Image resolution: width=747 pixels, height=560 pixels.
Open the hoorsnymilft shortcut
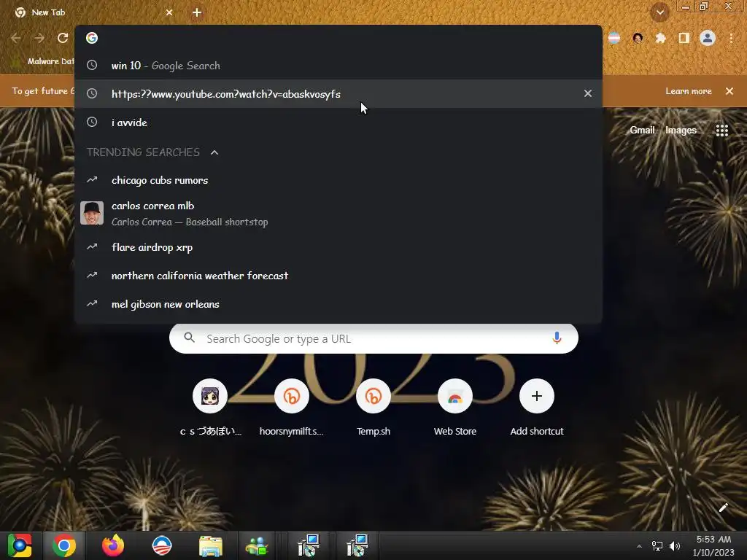[292, 396]
